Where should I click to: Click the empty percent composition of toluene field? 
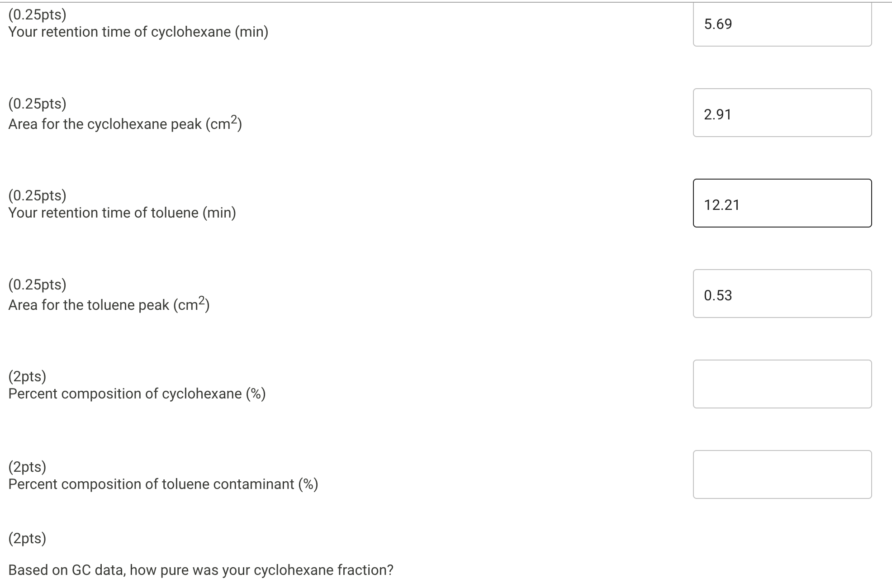[782, 474]
